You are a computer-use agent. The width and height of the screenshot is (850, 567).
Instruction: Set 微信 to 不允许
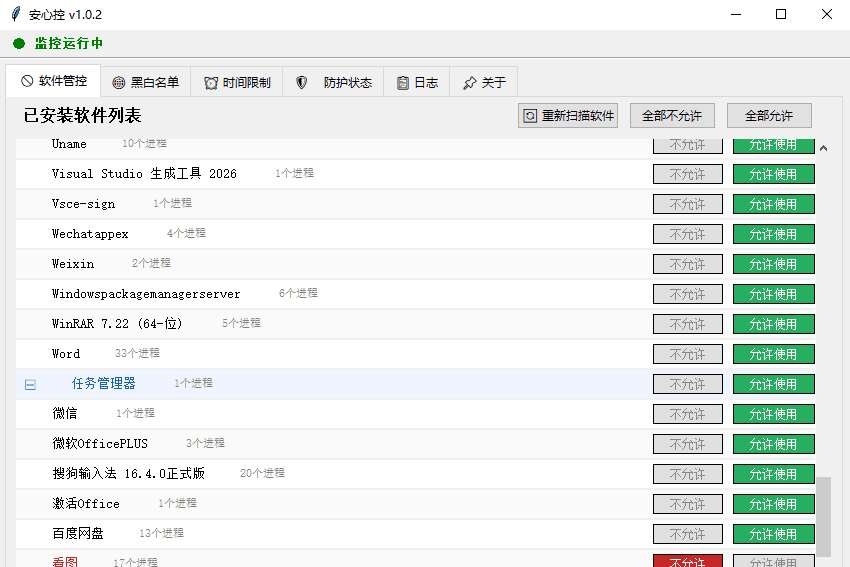(687, 414)
